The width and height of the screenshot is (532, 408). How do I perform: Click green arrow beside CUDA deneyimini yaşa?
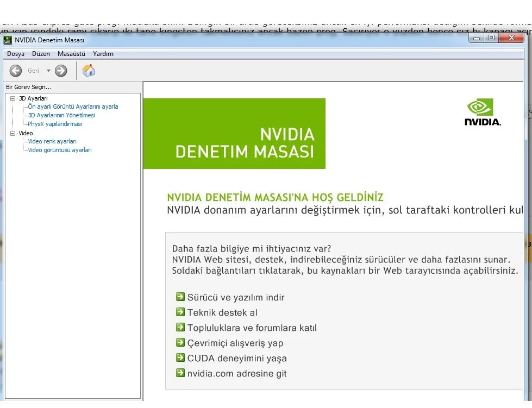pyautogui.click(x=180, y=358)
